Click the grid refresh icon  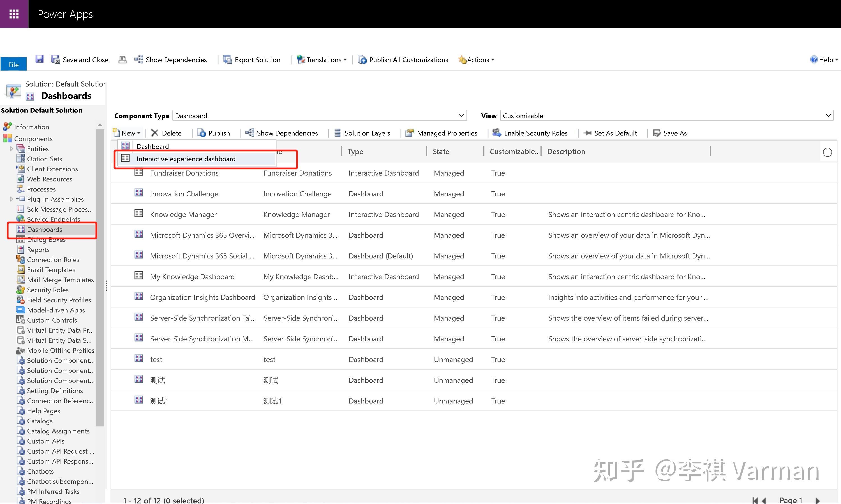[827, 152]
